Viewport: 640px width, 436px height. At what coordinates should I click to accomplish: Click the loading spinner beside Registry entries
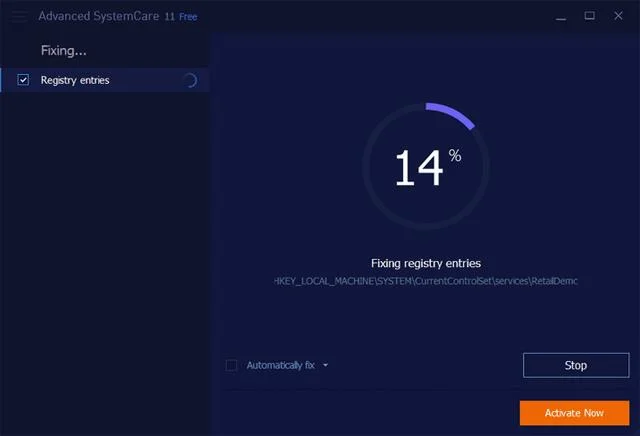pos(190,80)
